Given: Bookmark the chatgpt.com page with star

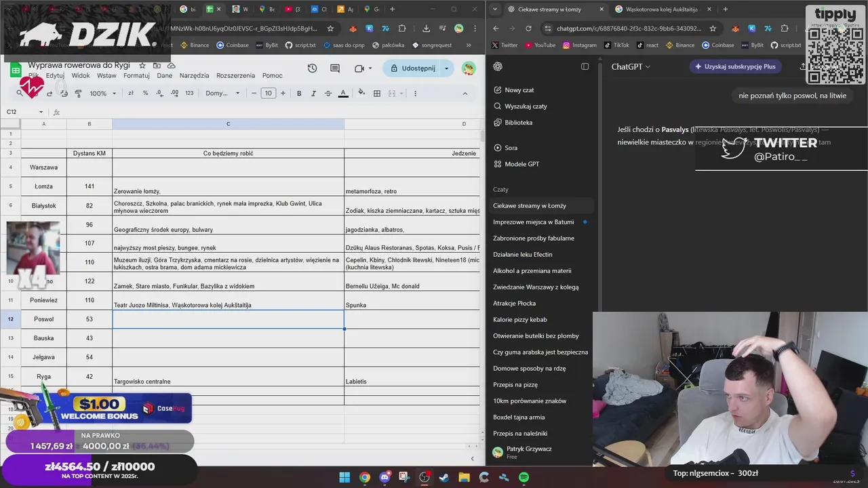Looking at the screenshot, I should pyautogui.click(x=713, y=28).
